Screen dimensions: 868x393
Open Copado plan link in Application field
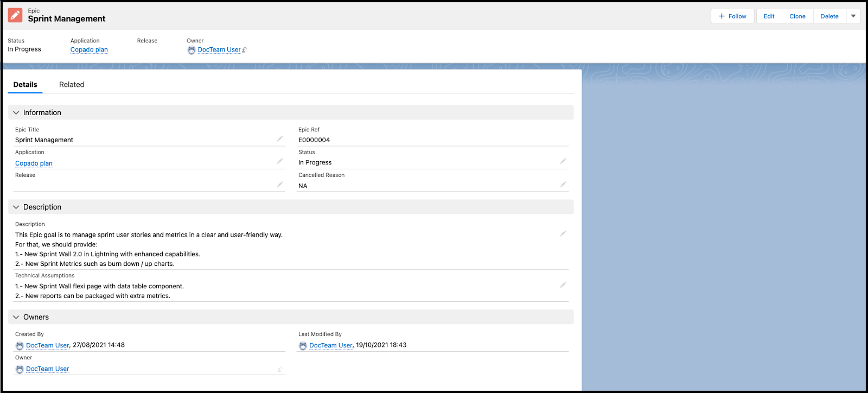34,163
